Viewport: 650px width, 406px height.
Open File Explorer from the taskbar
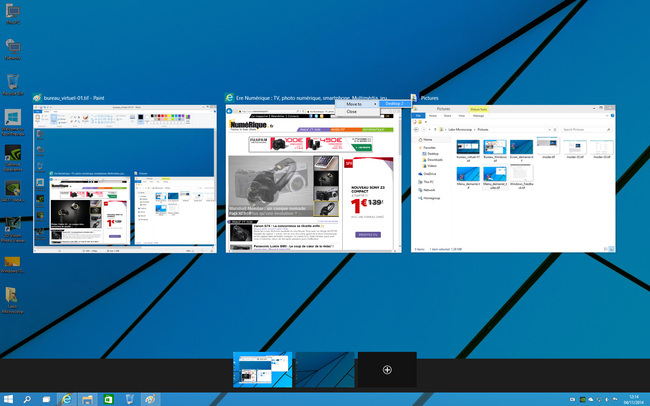click(x=87, y=399)
